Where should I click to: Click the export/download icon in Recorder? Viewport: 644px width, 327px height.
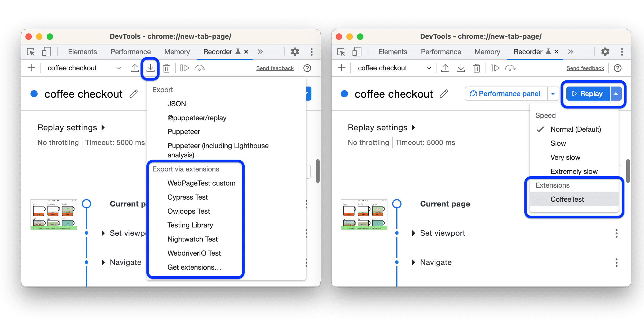click(151, 68)
